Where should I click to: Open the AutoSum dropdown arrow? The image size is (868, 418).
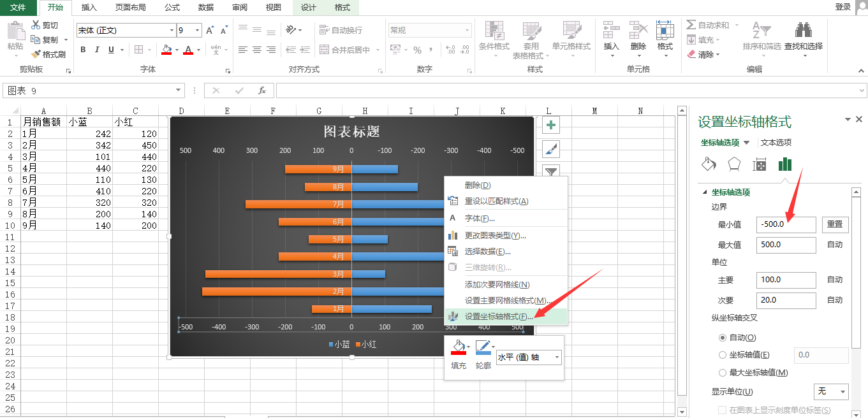pos(737,25)
